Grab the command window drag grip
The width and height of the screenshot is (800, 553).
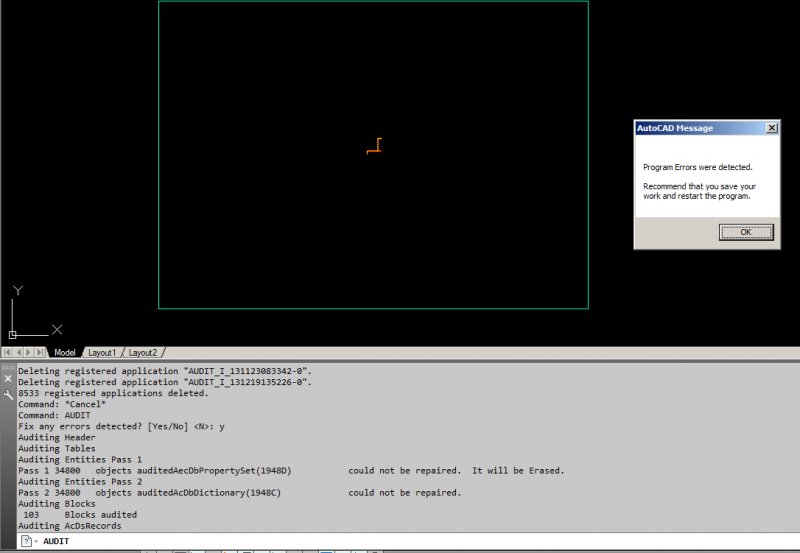[8, 367]
